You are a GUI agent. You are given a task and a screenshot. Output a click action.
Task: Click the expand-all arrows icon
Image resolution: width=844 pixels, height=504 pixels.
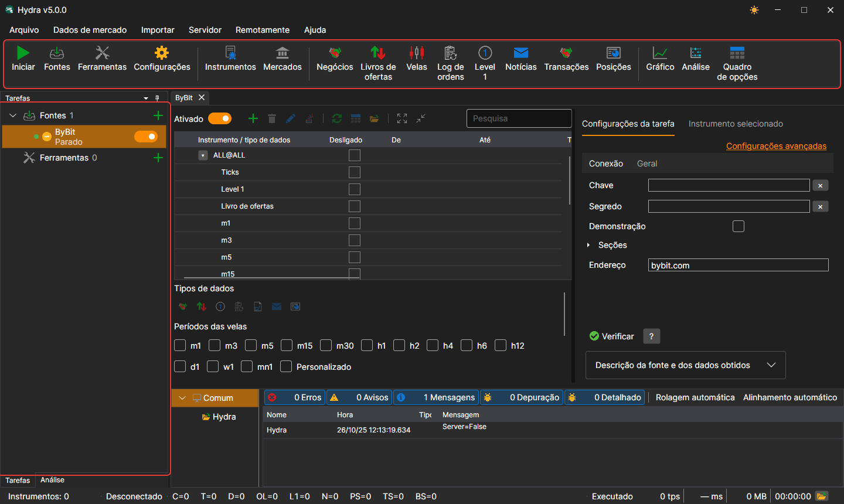[402, 118]
